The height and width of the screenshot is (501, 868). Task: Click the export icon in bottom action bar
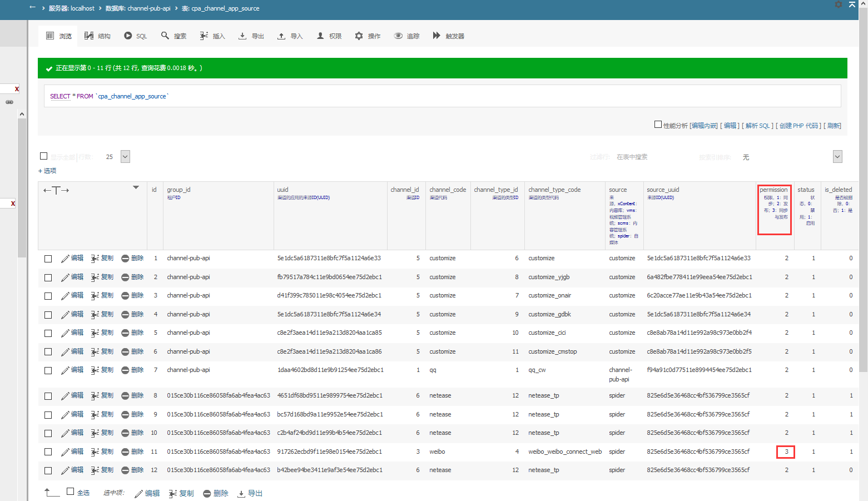click(241, 494)
